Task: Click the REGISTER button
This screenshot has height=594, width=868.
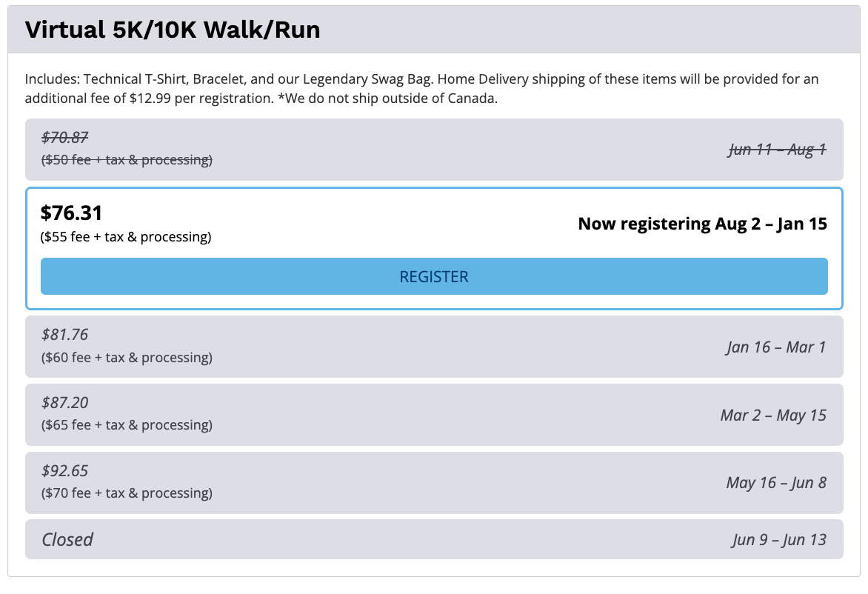Action: click(x=434, y=276)
